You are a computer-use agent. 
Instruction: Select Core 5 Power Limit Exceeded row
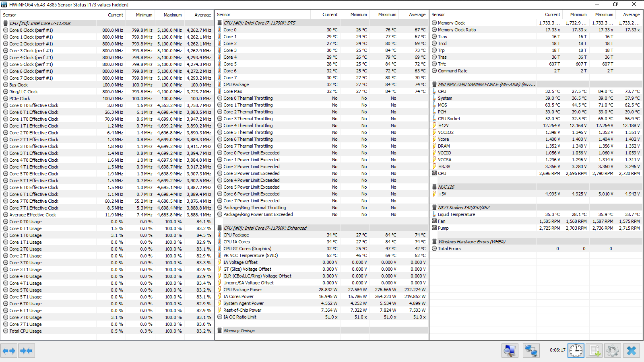pyautogui.click(x=322, y=187)
